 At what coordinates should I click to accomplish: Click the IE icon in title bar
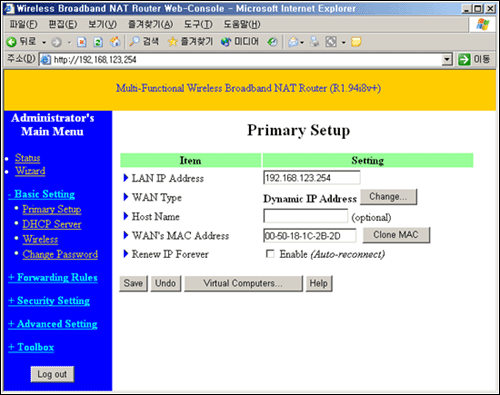click(x=9, y=8)
